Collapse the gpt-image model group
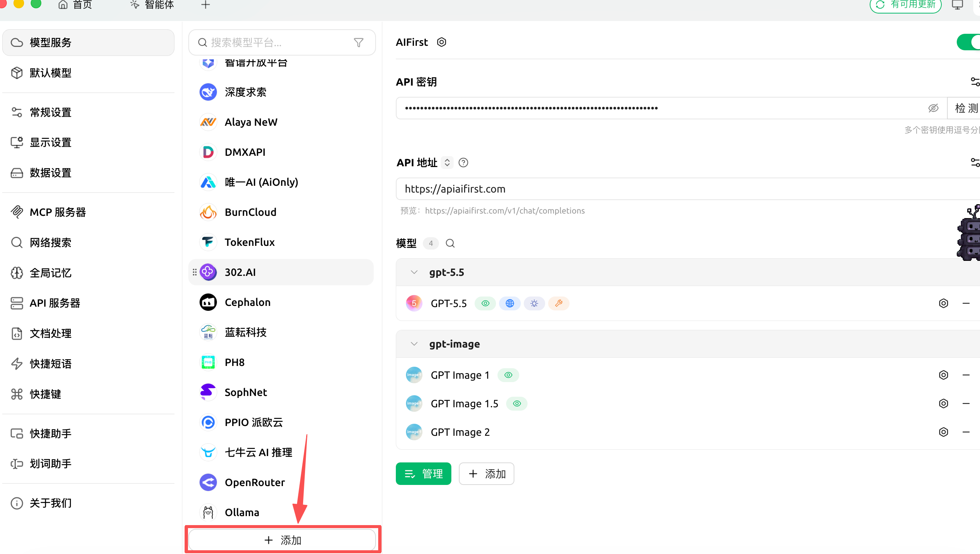980x554 pixels. [414, 344]
